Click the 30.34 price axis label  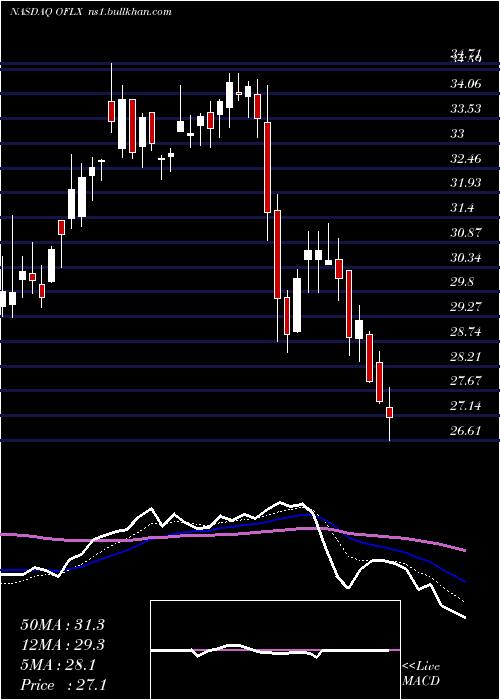466,258
